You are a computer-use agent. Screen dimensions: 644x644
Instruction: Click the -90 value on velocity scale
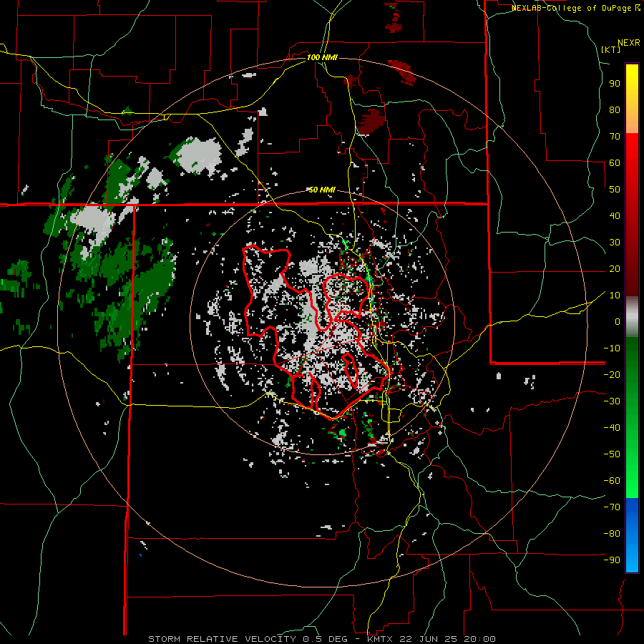[612, 560]
